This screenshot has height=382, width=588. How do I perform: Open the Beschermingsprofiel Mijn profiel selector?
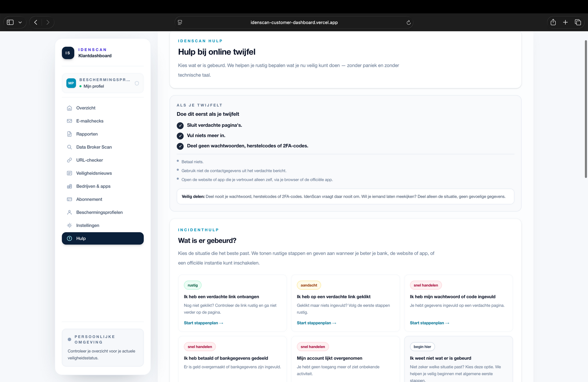pos(103,83)
